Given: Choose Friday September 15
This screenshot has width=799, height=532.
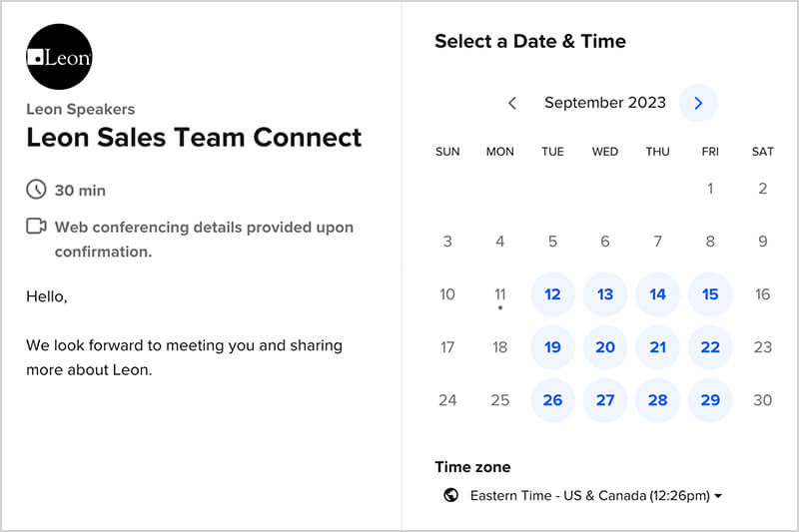Looking at the screenshot, I should pyautogui.click(x=710, y=294).
